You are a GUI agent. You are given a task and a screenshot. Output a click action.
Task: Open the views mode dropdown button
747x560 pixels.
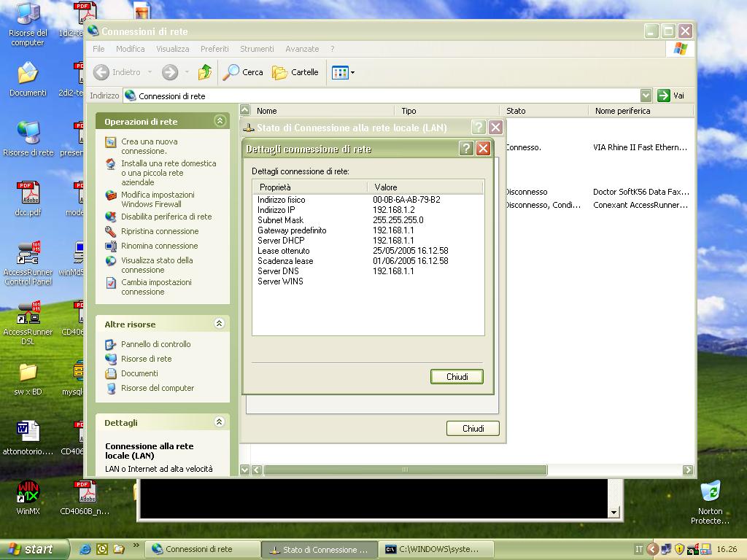click(x=343, y=72)
